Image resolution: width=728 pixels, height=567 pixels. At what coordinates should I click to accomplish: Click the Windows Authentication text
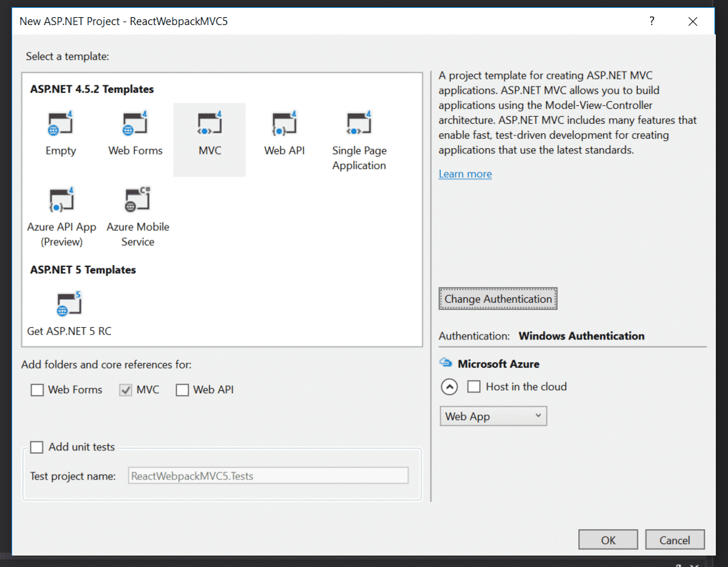[581, 336]
